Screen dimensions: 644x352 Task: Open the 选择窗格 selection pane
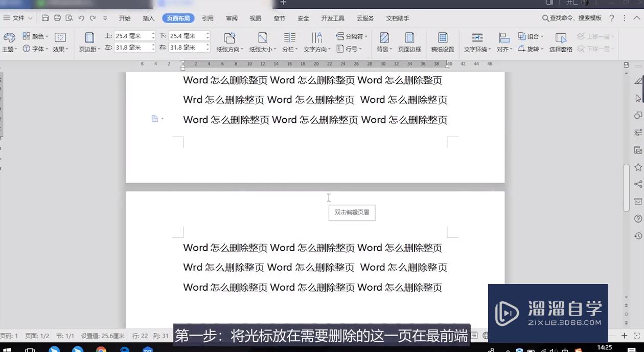(561, 42)
